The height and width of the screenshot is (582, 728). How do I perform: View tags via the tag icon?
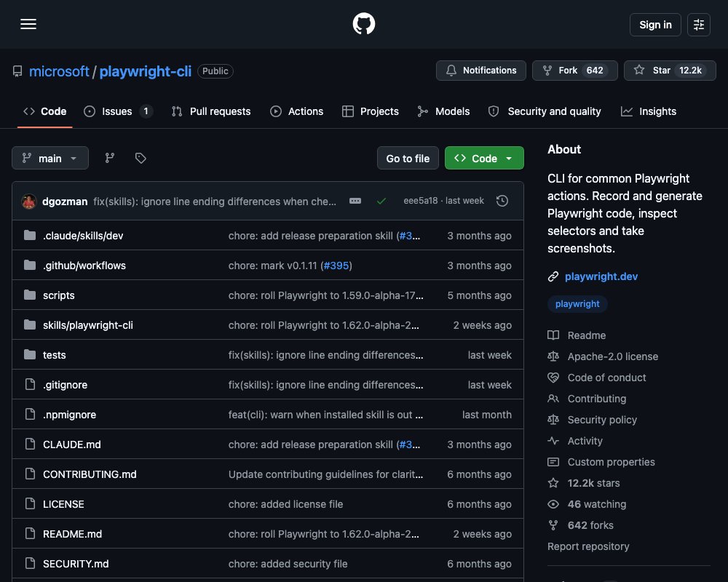pos(141,159)
